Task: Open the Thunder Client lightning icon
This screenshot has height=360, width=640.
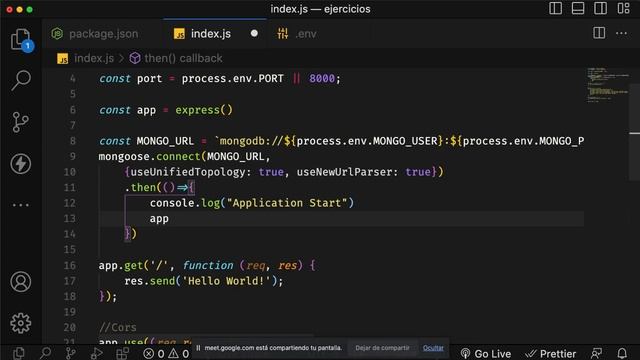Action: coord(20,164)
